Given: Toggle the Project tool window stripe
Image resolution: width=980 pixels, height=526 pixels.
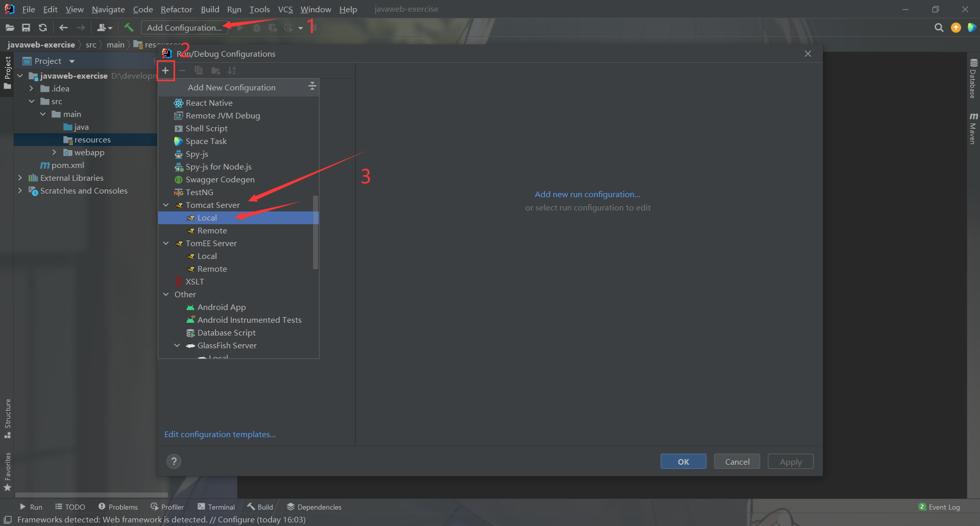Looking at the screenshot, I should click(8, 72).
